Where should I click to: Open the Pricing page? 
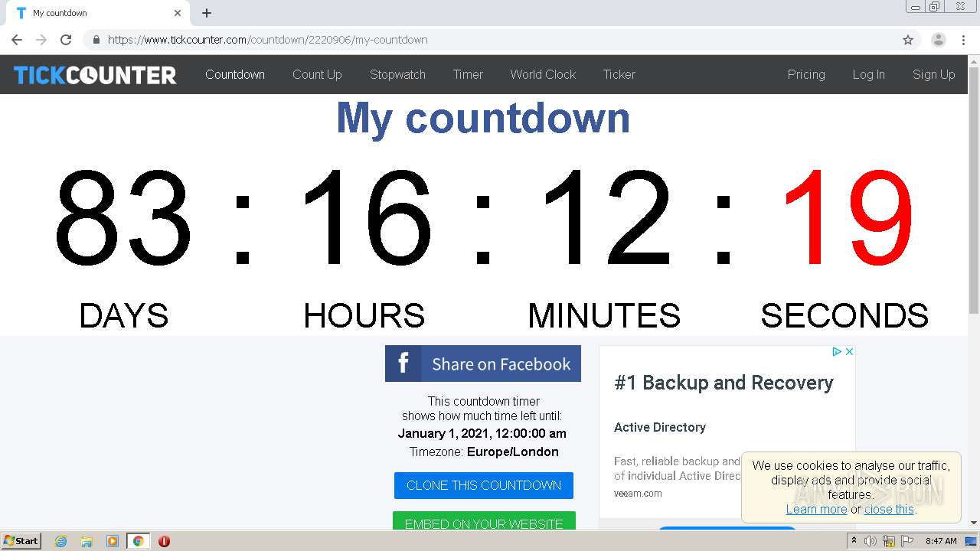806,74
